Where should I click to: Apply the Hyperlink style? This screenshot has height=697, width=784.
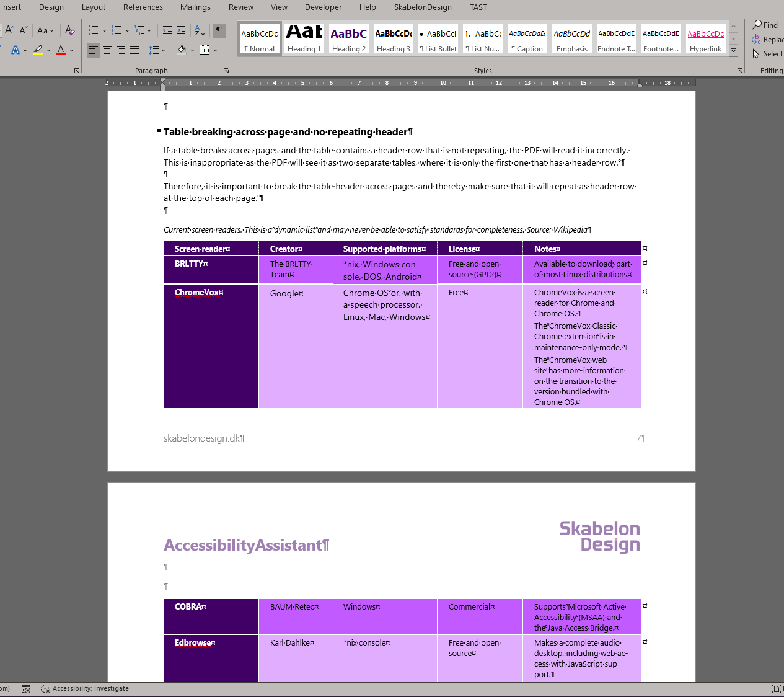706,39
